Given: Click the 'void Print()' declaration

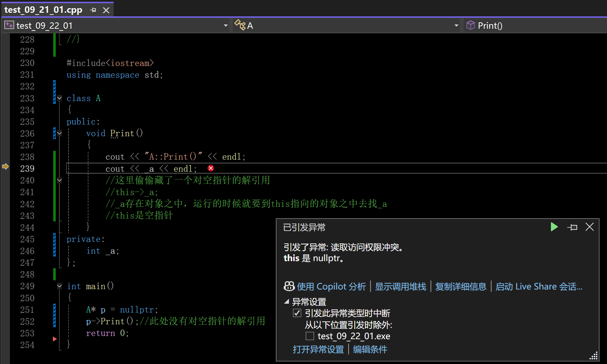Looking at the screenshot, I should tap(114, 133).
